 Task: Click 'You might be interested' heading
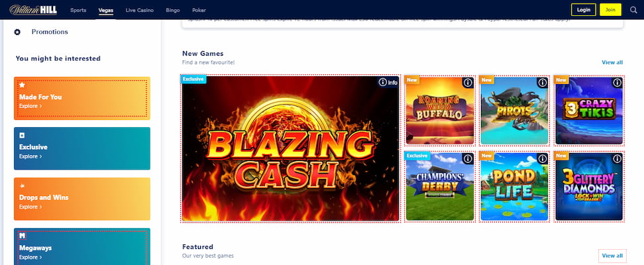point(58,59)
